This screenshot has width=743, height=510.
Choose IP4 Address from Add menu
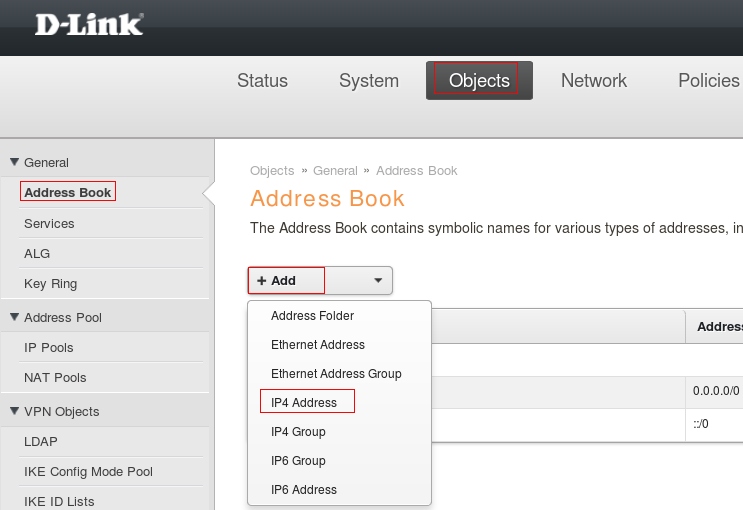(304, 403)
